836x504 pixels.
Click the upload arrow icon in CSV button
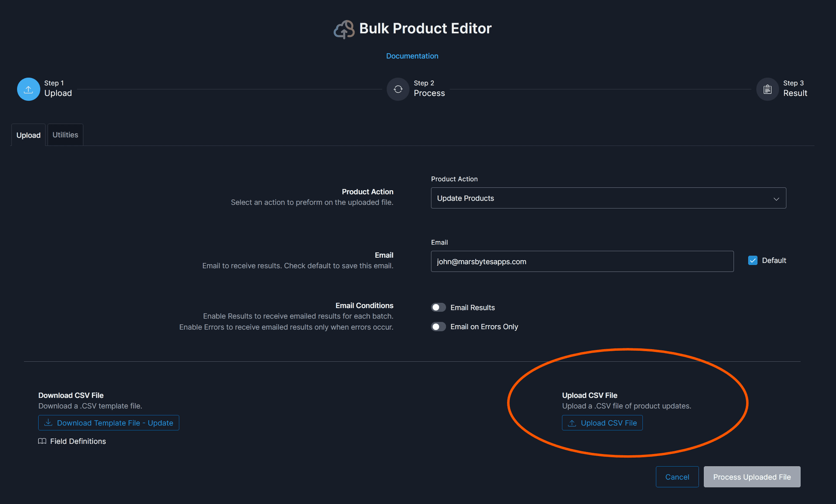[572, 423]
